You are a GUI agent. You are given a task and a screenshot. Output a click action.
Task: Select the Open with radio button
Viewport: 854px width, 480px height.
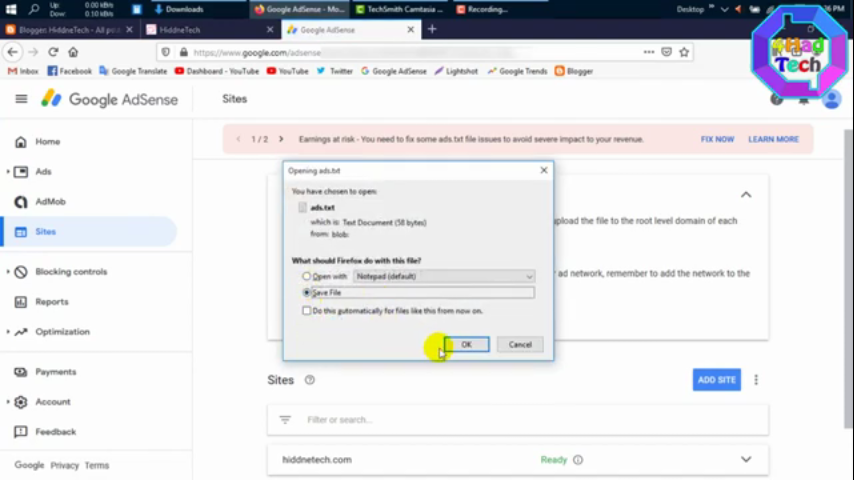coord(307,276)
